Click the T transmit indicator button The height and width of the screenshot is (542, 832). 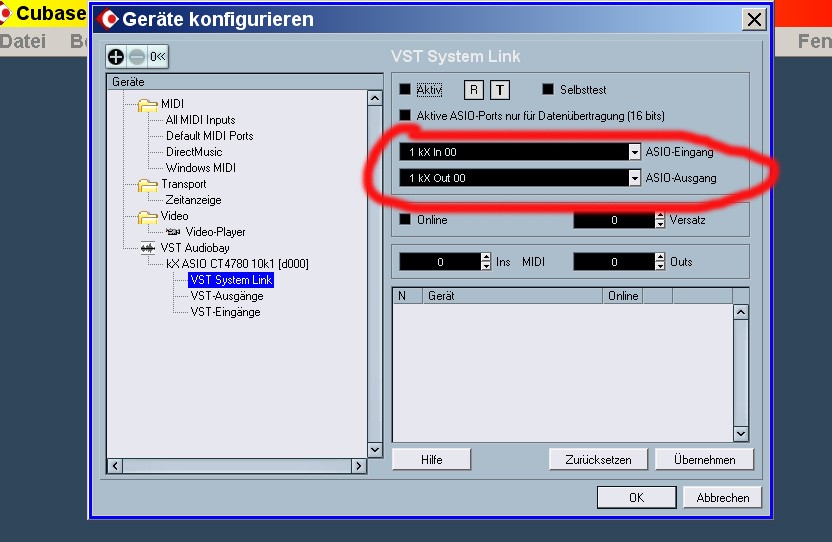click(499, 90)
